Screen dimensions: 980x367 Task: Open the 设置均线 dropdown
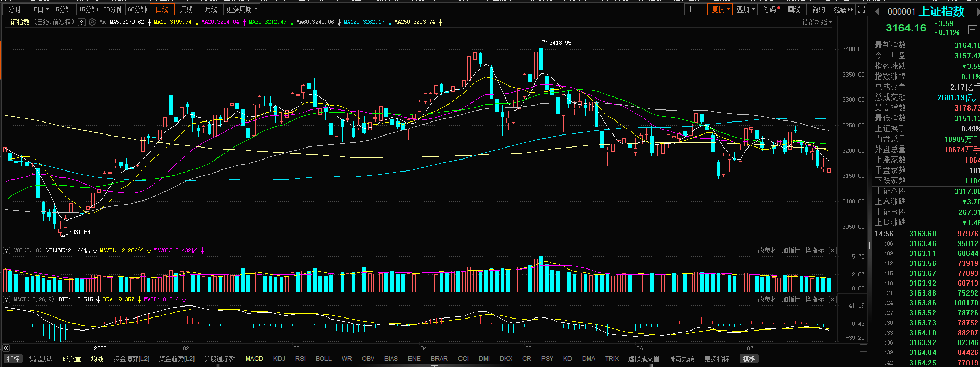point(817,22)
